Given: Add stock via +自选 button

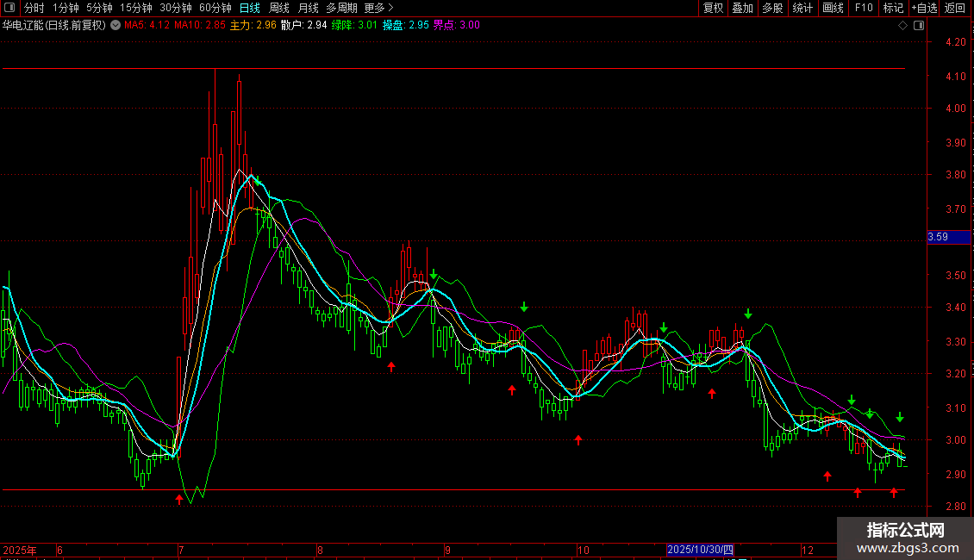Looking at the screenshot, I should [x=924, y=8].
